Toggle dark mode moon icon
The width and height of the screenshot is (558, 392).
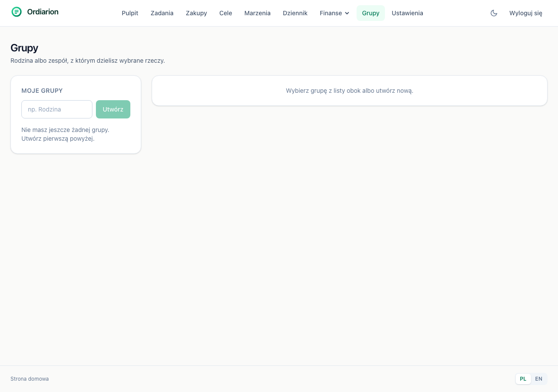coord(494,13)
